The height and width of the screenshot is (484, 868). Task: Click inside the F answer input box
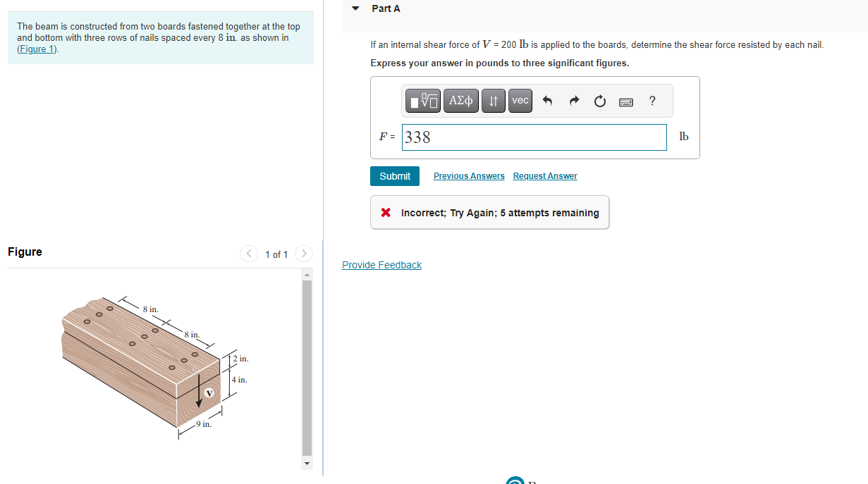(534, 137)
